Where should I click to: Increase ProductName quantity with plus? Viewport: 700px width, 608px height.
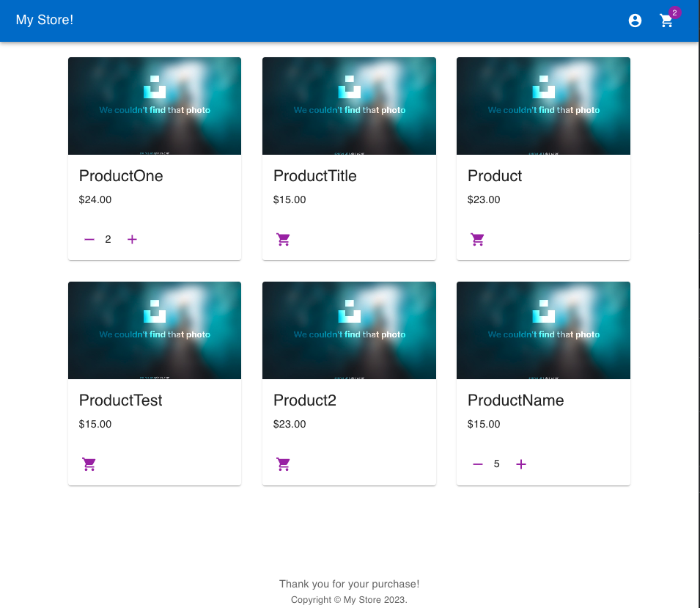point(521,464)
